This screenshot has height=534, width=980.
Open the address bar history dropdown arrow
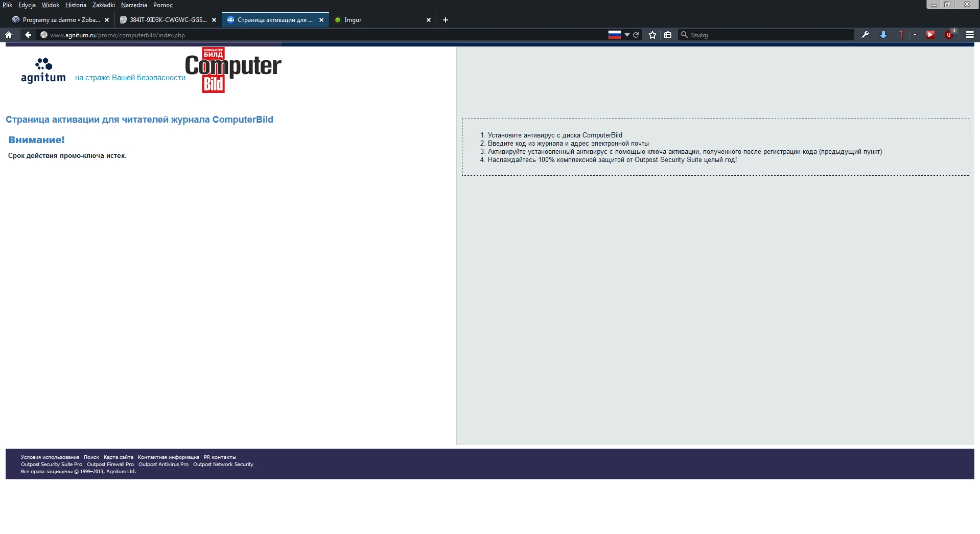627,35
